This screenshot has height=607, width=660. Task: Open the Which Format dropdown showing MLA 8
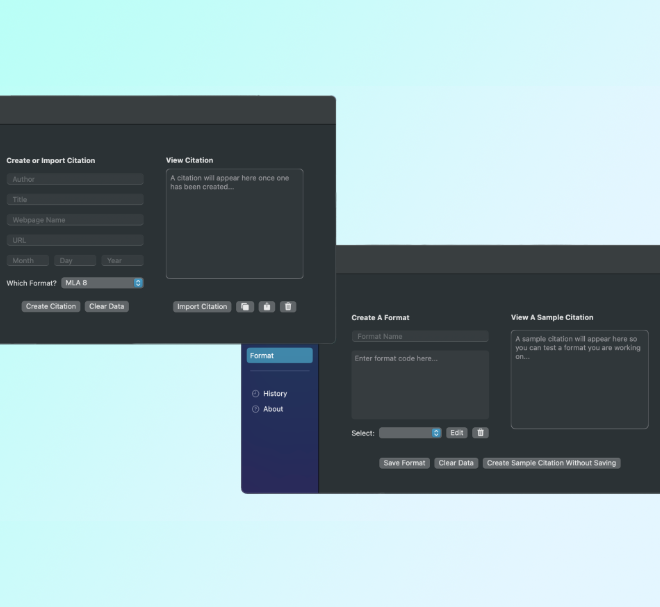tap(102, 283)
